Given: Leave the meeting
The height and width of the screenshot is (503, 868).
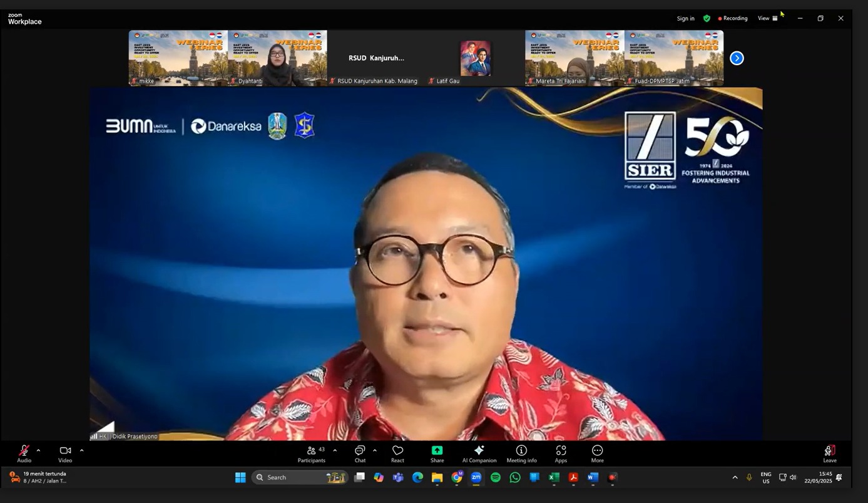Looking at the screenshot, I should pos(829,453).
